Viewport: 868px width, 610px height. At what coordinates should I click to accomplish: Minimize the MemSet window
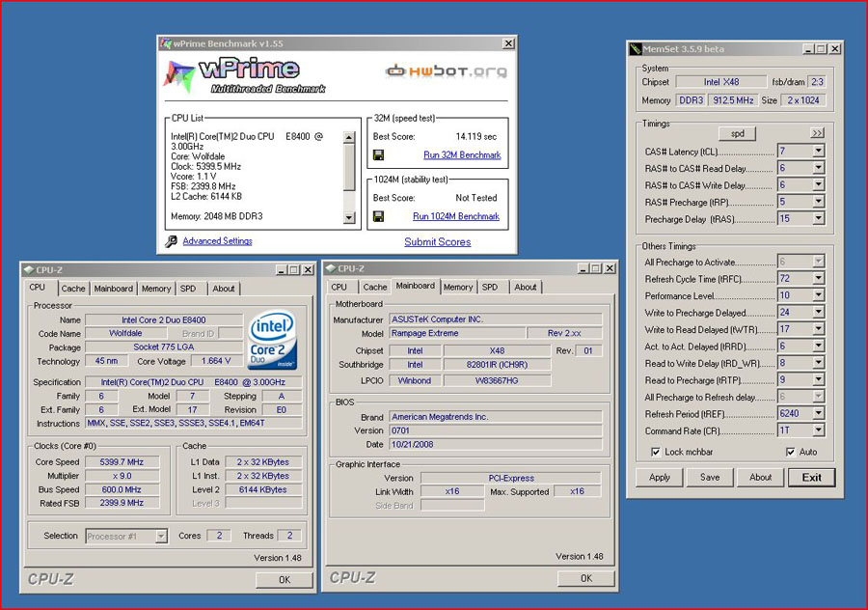pyautogui.click(x=809, y=49)
